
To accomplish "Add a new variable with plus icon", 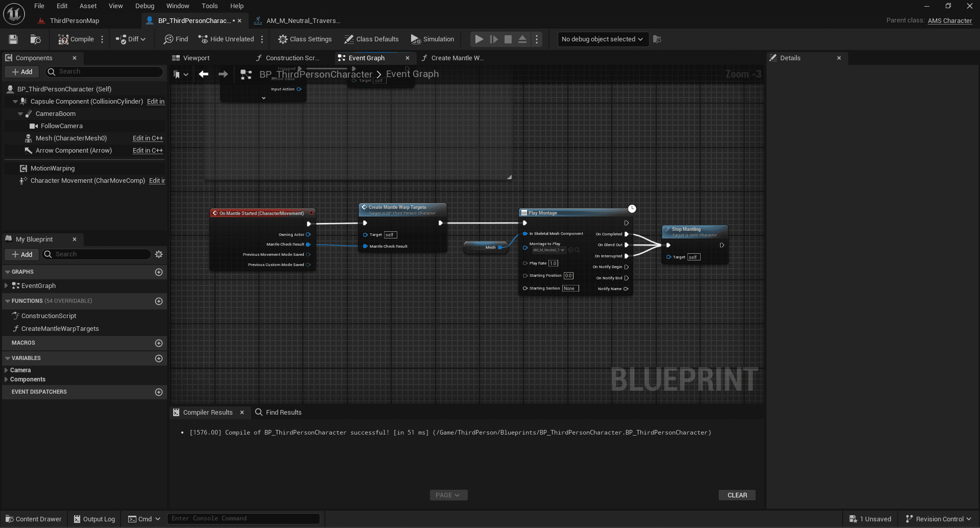I will coord(159,358).
